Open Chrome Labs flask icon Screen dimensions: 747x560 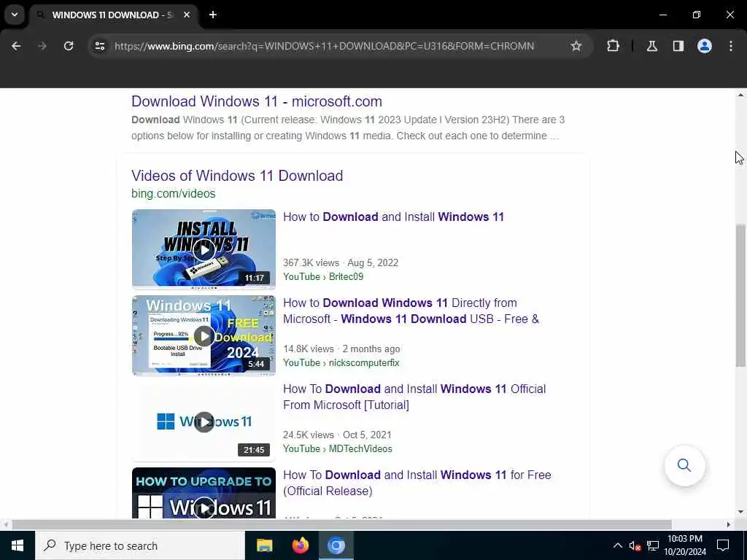652,46
